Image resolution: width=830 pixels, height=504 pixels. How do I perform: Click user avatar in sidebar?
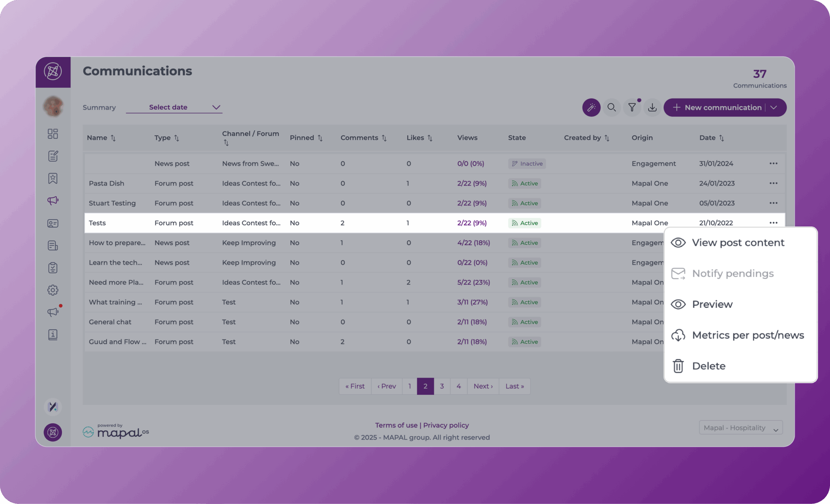53,106
